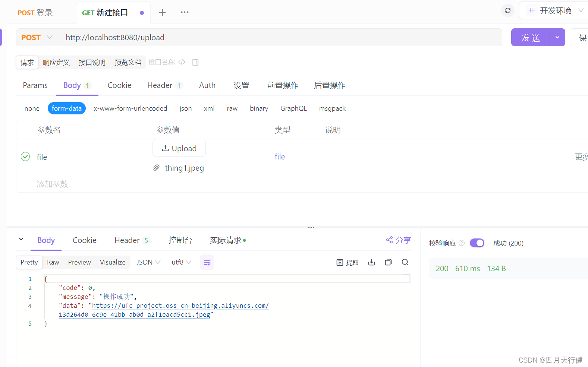Open the POST method dropdown
This screenshot has width=588, height=367.
pyautogui.click(x=37, y=38)
